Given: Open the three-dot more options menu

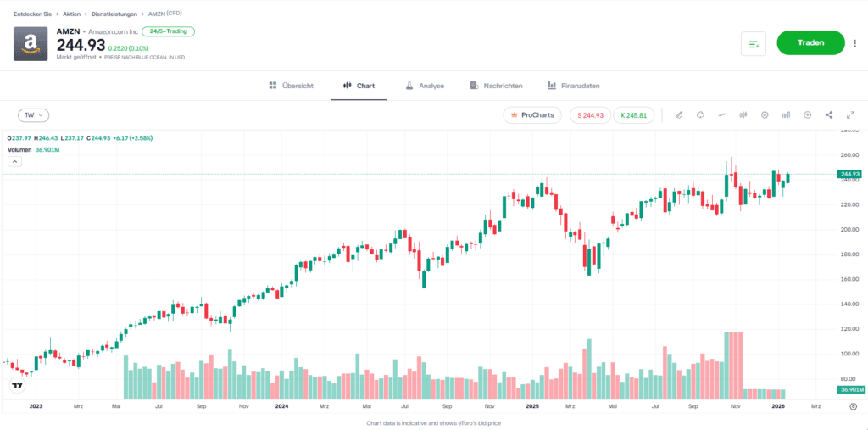Looking at the screenshot, I should [854, 43].
